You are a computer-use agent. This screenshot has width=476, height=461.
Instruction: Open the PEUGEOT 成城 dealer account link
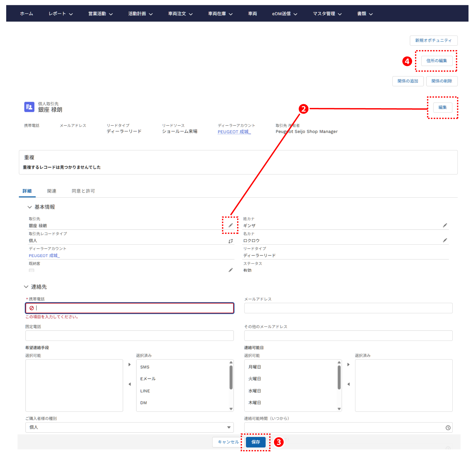[234, 132]
